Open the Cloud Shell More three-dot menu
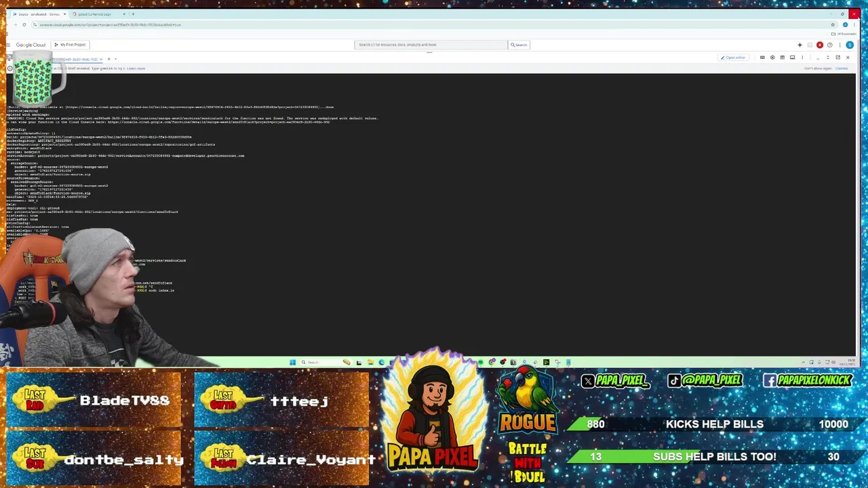Image resolution: width=868 pixels, height=488 pixels. tap(802, 58)
